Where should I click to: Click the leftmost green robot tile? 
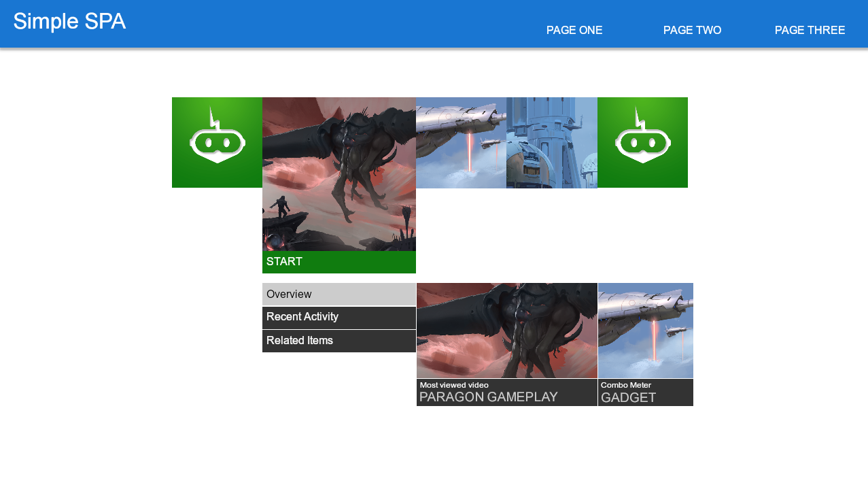pyautogui.click(x=217, y=142)
